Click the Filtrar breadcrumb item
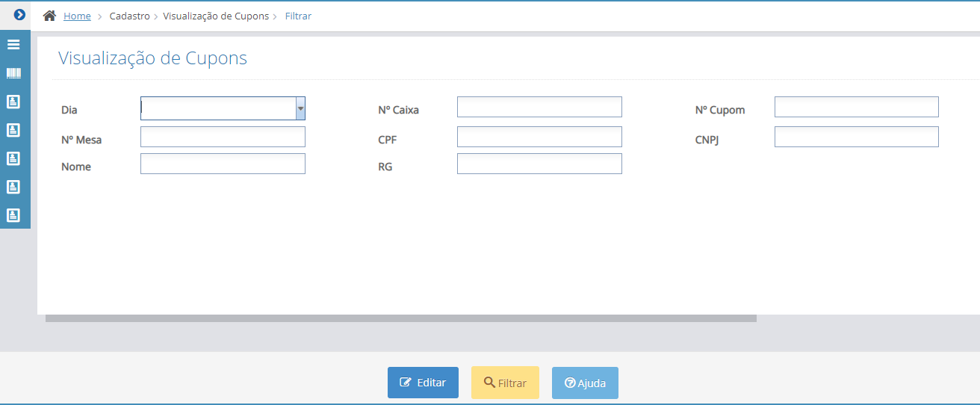The width and height of the screenshot is (980, 405). (x=298, y=16)
